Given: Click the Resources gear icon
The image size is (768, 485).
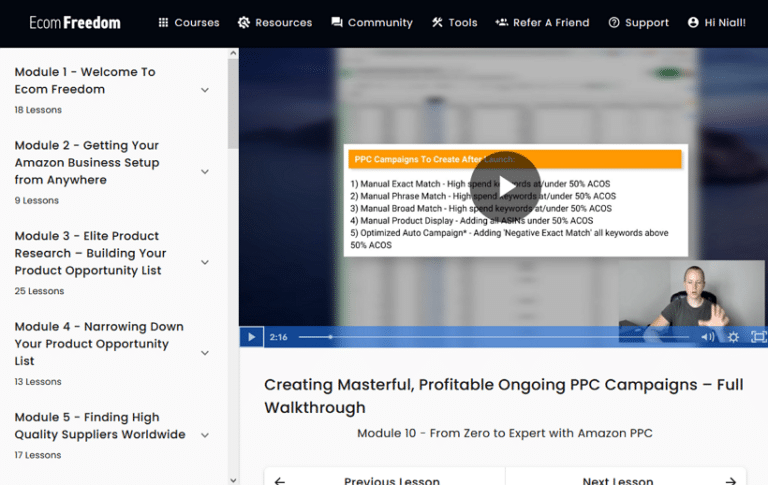Looking at the screenshot, I should (x=244, y=23).
